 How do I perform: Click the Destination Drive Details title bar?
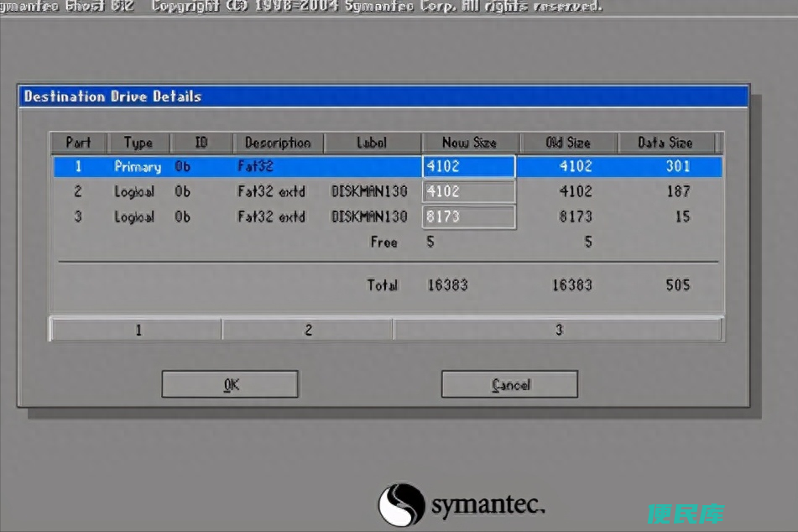[383, 96]
